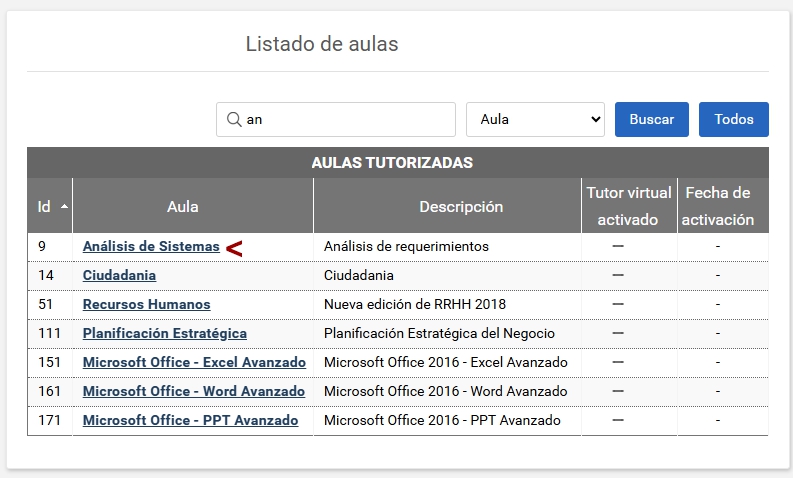Open Microsoft Office - Word Avanzado link
The height and width of the screenshot is (478, 795).
(193, 391)
